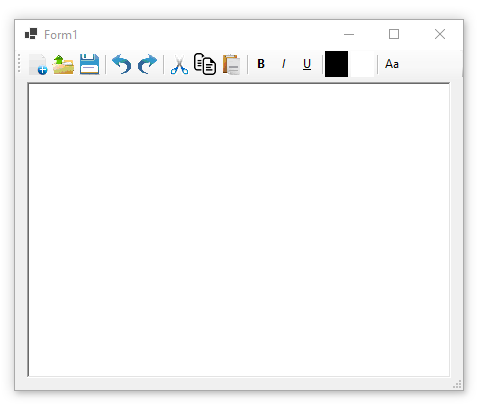The height and width of the screenshot is (417, 486).
Task: Cut selection using the scissors icon
Action: coord(179,65)
